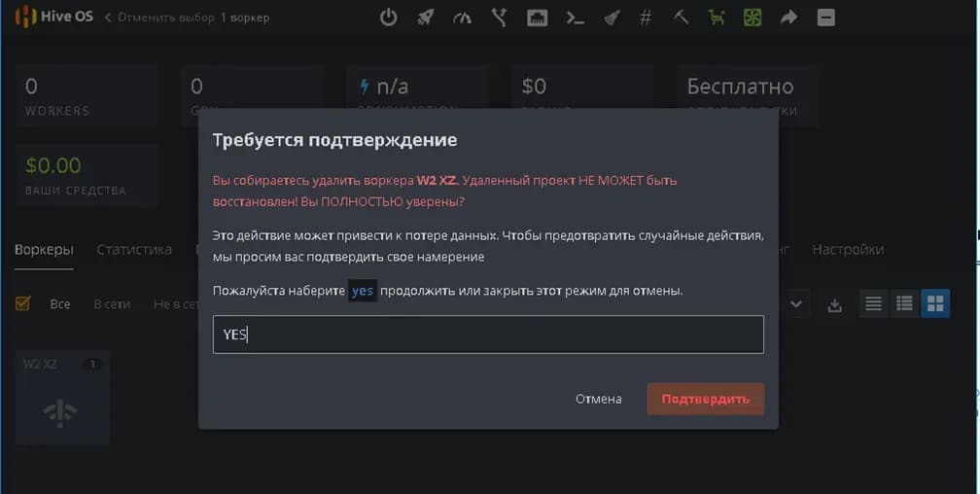Click the Hive OS logo

click(53, 17)
